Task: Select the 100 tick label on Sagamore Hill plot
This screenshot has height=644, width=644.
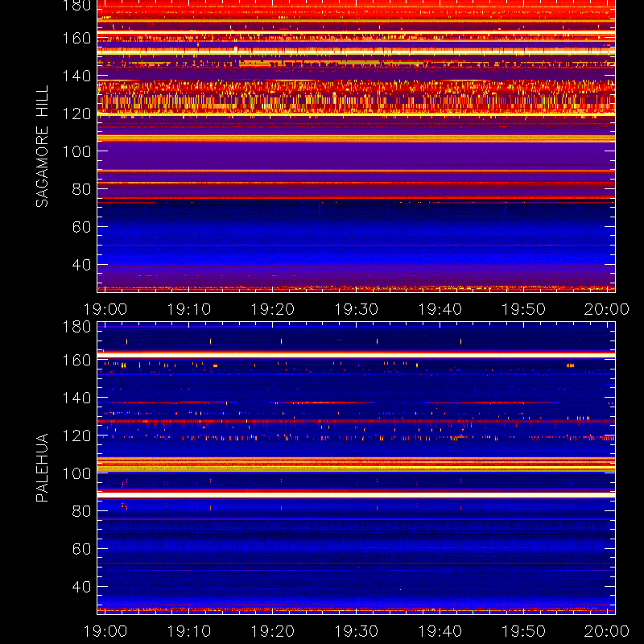Action: (76, 151)
